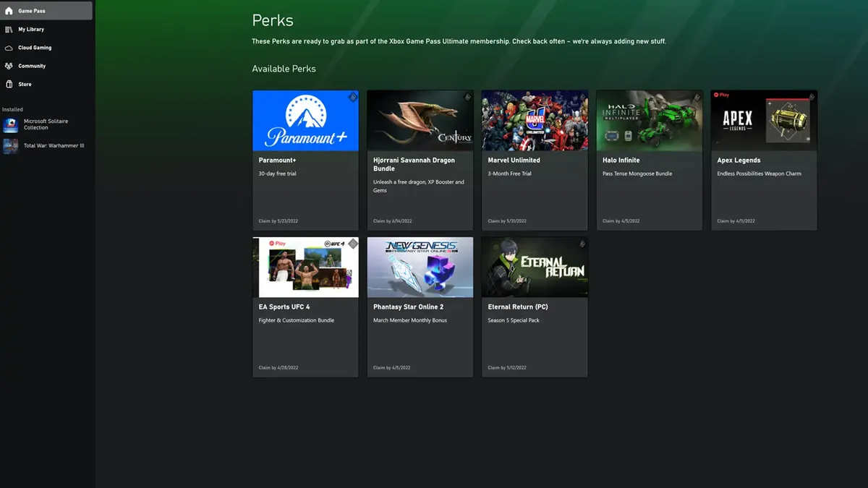Click the My Library books icon
This screenshot has width=868, height=488.
[x=9, y=30]
